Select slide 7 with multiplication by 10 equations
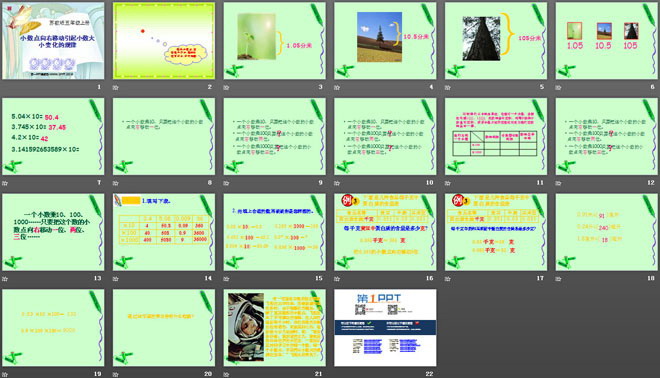Image resolution: width=660 pixels, height=378 pixels. pos(53,136)
